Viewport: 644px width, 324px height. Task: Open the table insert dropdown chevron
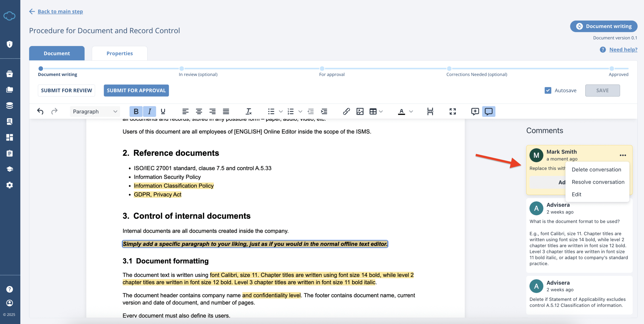point(381,111)
